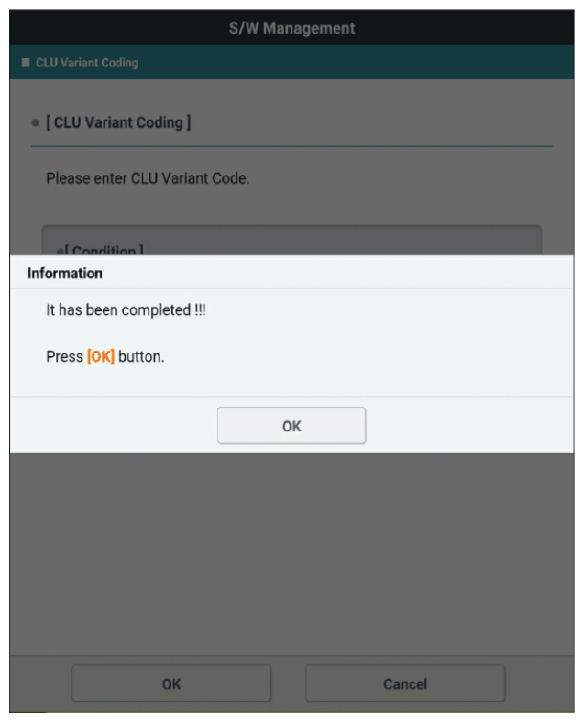Click the small bullet before [ Condition ]
Viewport: 584px width, 722px height.
(60, 251)
